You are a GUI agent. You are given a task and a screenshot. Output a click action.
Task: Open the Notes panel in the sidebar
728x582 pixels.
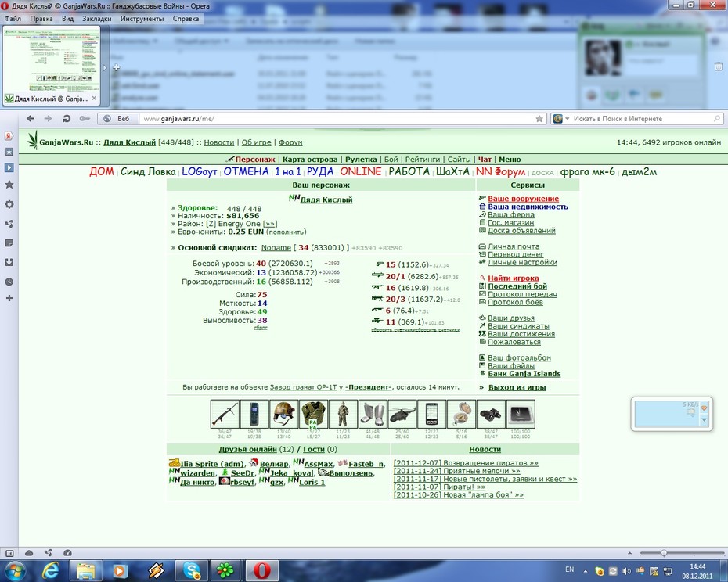click(9, 243)
